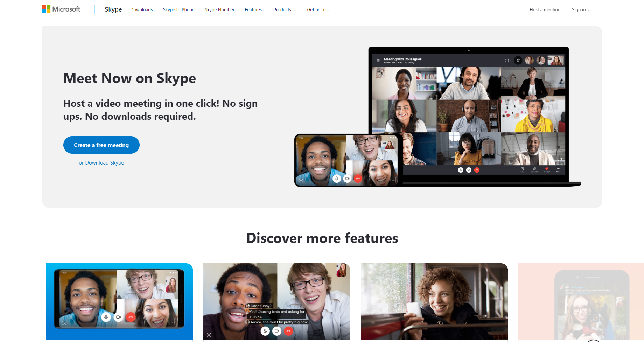Click the "Discover more features" heading
This screenshot has height=342, width=644.
click(322, 238)
